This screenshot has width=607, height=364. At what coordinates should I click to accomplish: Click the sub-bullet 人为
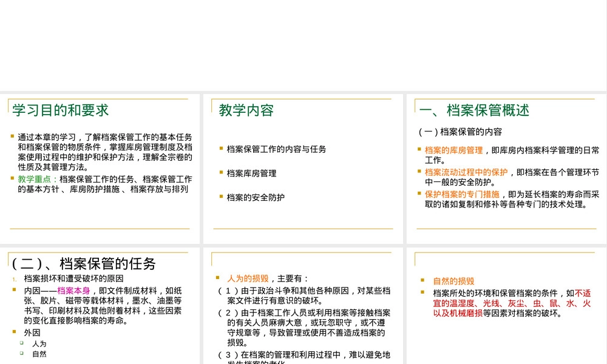click(x=39, y=344)
